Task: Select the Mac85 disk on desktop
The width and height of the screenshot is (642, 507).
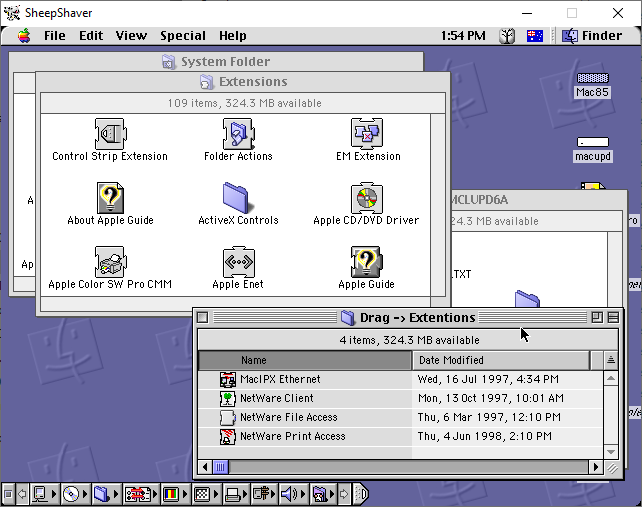Action: (592, 78)
